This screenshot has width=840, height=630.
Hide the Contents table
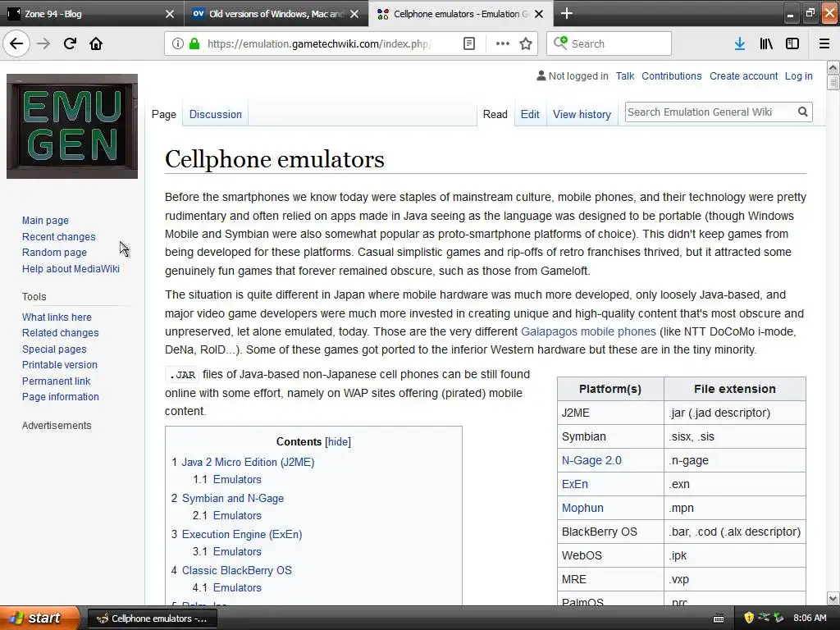tap(338, 441)
